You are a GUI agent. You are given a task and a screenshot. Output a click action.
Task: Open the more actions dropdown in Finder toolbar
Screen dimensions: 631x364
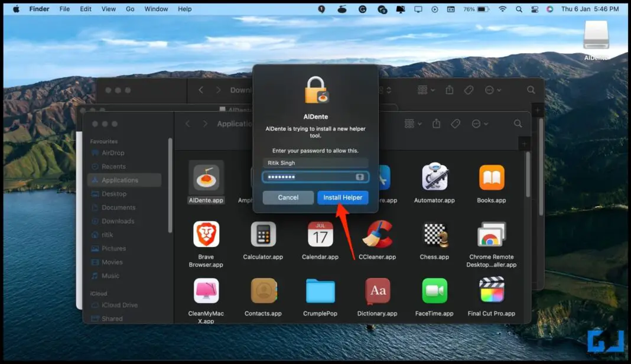pyautogui.click(x=479, y=123)
